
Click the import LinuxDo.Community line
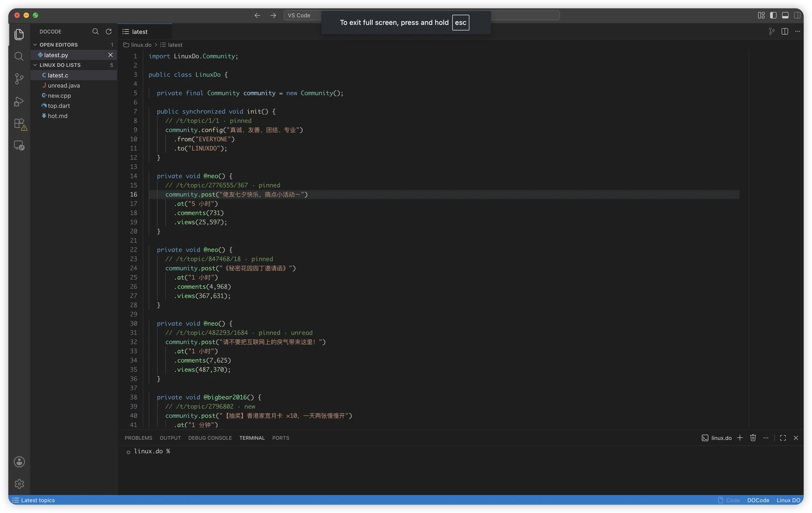tap(193, 56)
